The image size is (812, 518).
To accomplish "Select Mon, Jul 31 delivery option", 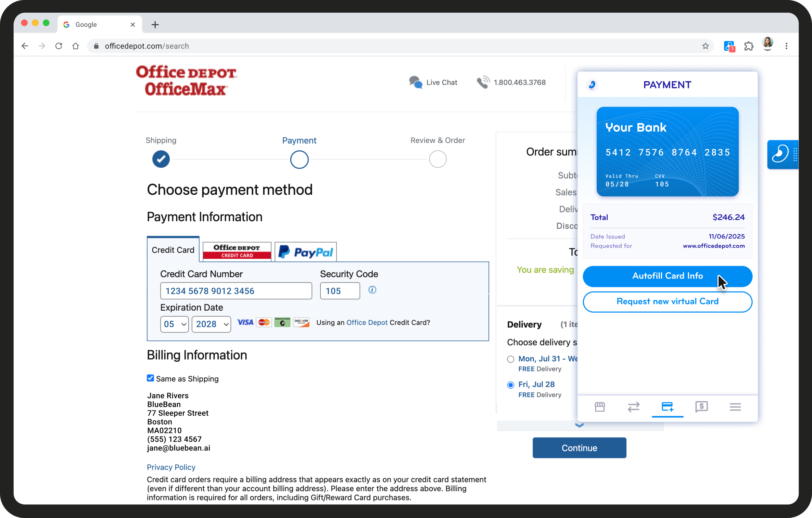I will click(x=511, y=359).
